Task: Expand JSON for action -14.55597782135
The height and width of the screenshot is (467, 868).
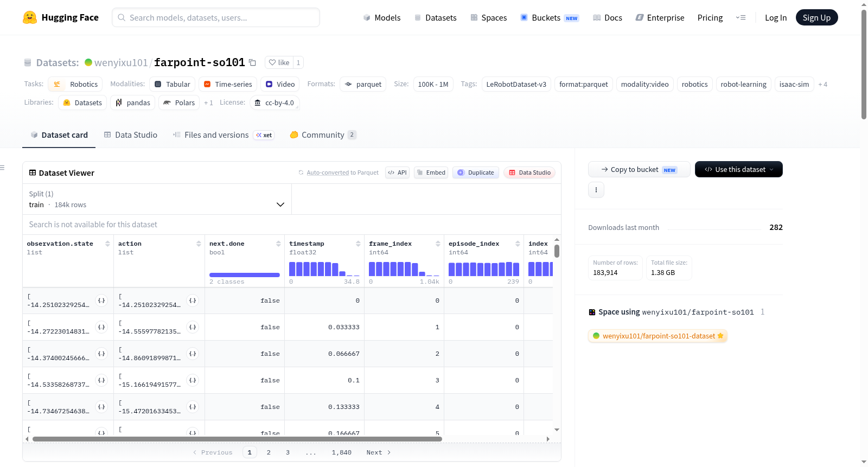Action: click(x=193, y=327)
